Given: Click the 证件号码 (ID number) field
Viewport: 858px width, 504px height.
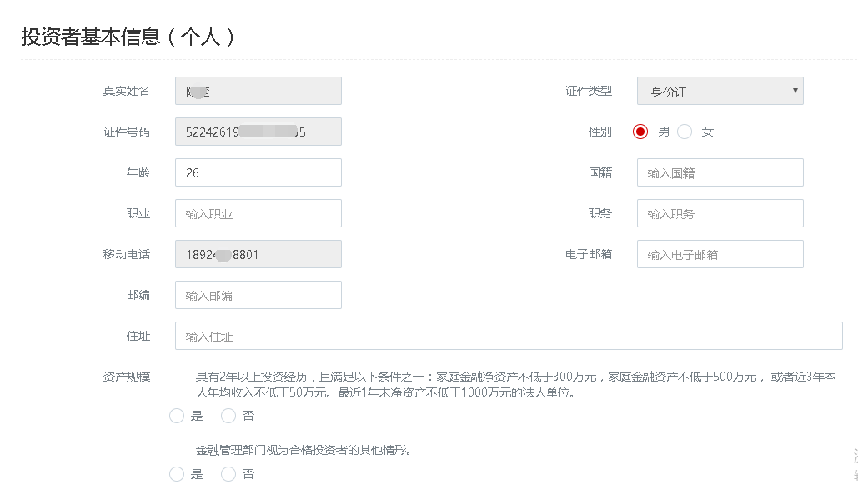Looking at the screenshot, I should [258, 131].
